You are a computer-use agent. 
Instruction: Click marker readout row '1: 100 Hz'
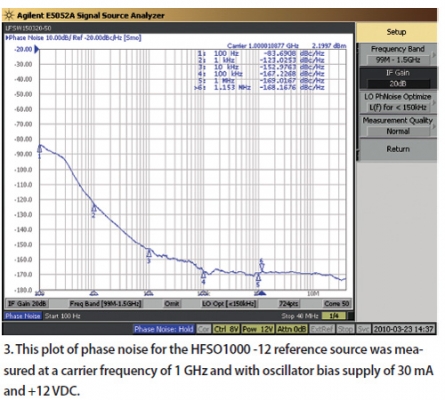[x=261, y=53]
